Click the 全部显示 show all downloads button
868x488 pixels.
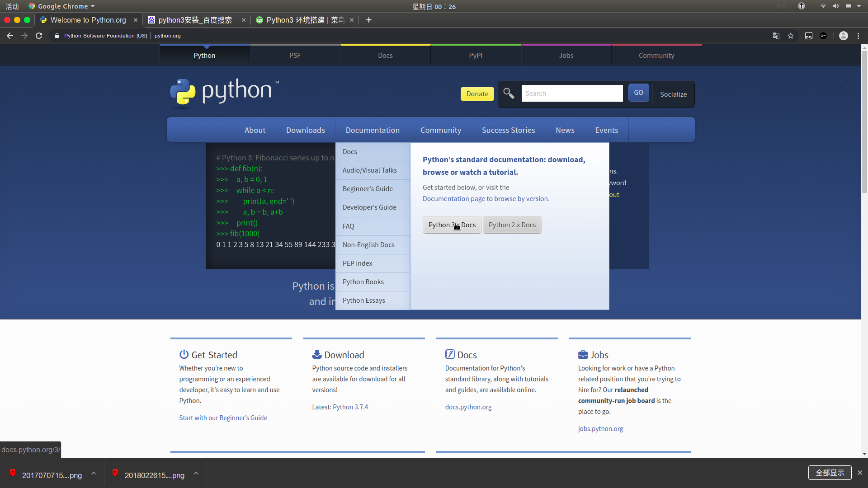point(830,473)
